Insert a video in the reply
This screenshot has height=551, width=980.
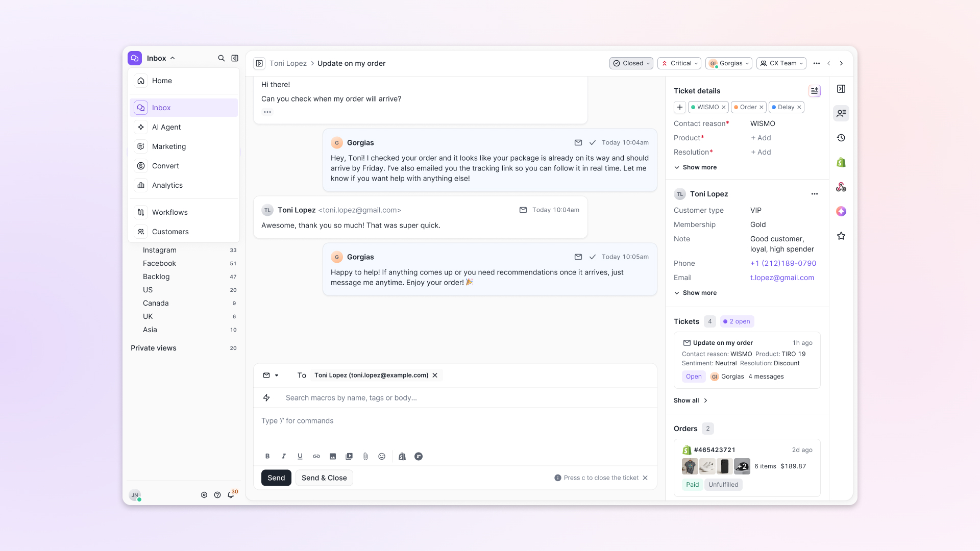pos(349,457)
